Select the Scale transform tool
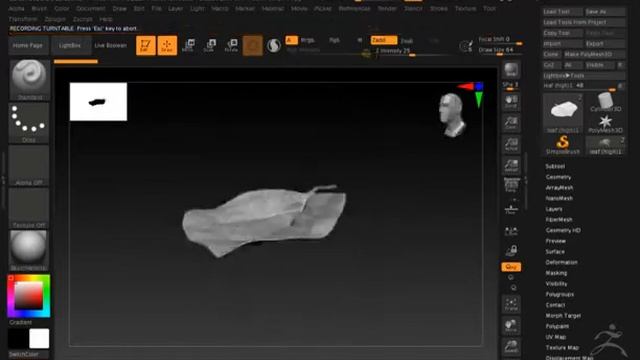The height and width of the screenshot is (360, 640). (x=210, y=45)
